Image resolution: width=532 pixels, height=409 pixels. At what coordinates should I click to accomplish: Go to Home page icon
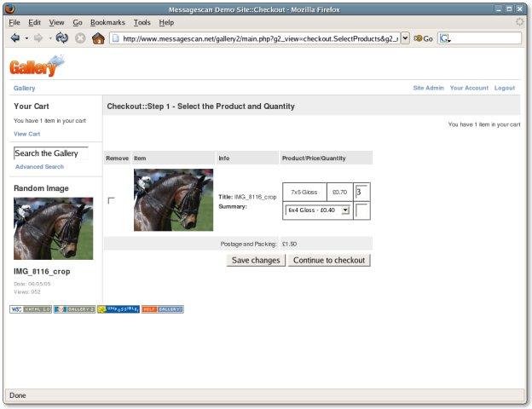[x=98, y=38]
